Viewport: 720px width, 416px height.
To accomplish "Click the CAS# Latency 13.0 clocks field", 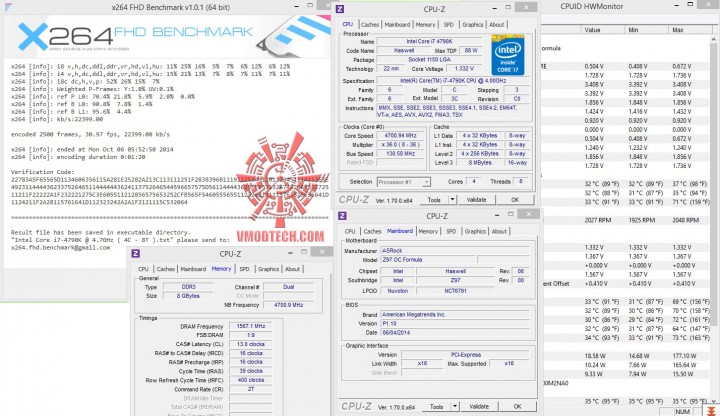I will click(251, 344).
